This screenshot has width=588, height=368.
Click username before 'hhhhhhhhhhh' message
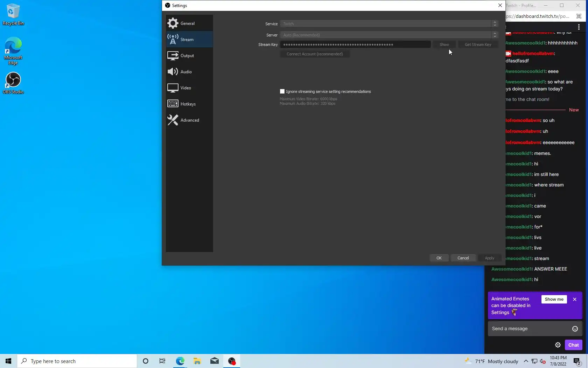click(526, 43)
